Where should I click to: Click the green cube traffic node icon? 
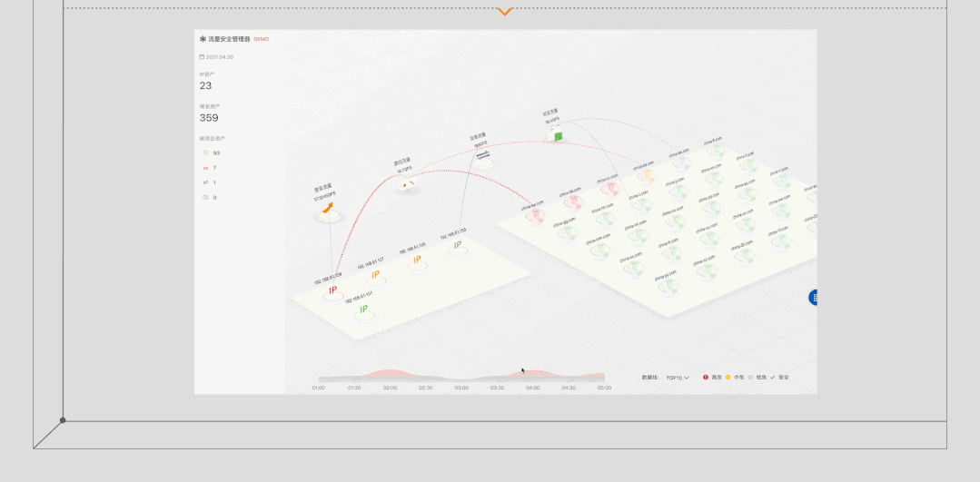(557, 135)
